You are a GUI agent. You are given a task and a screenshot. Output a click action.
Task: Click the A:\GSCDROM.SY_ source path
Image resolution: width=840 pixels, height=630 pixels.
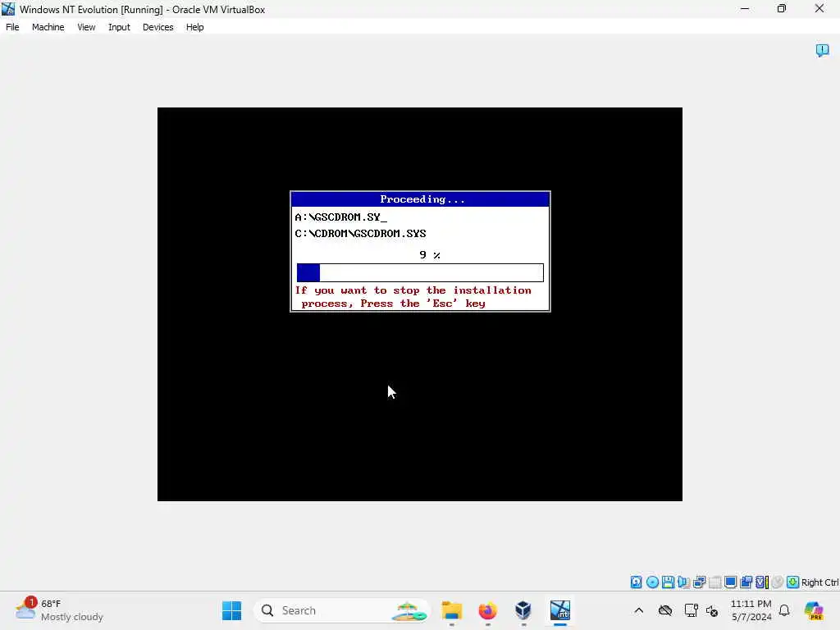click(340, 217)
